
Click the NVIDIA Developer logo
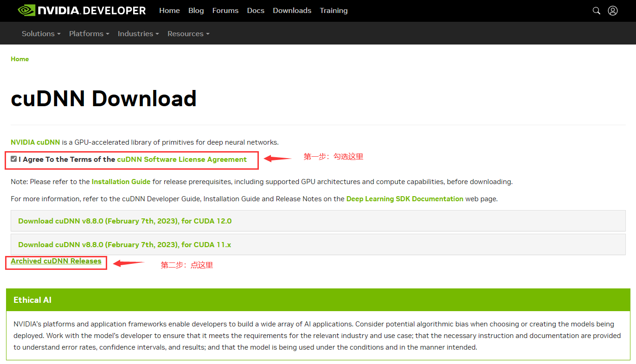coord(82,10)
